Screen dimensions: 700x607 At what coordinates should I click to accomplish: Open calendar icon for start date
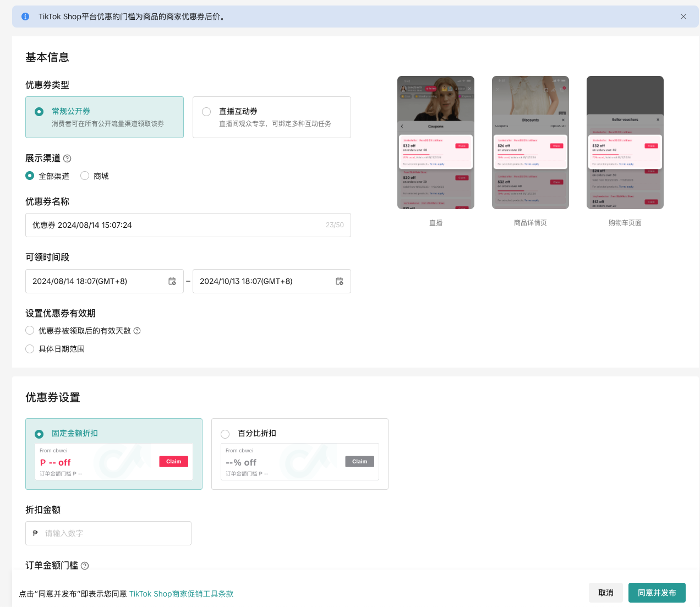point(172,281)
